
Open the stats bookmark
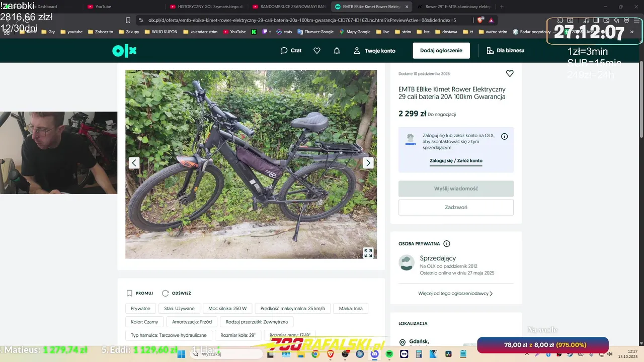pyautogui.click(x=284, y=32)
